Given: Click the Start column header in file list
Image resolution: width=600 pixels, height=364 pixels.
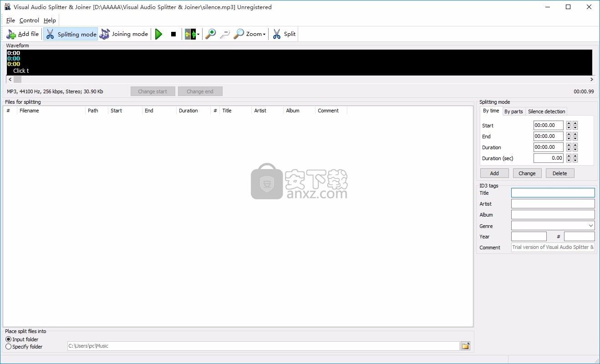Looking at the screenshot, I should click(125, 111).
